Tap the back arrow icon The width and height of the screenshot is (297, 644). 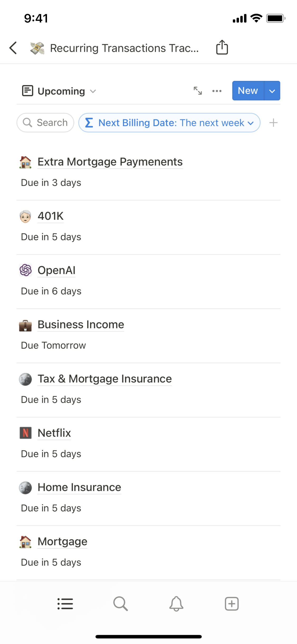(13, 48)
